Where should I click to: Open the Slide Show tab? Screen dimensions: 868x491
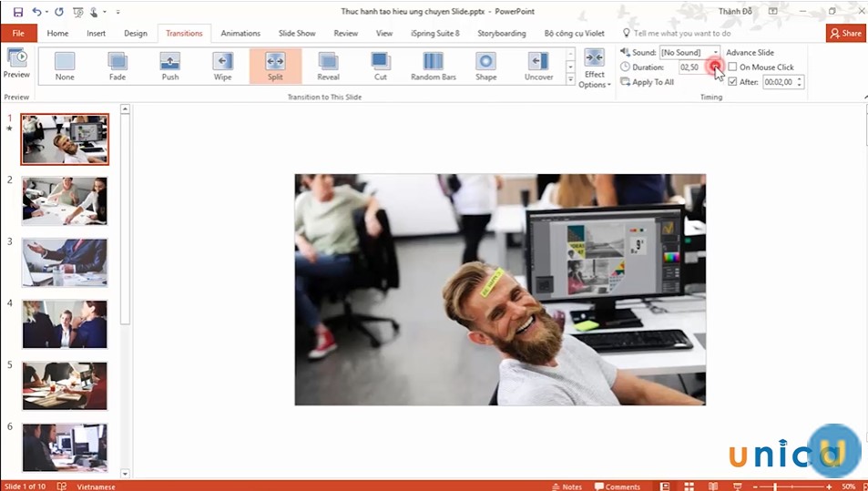click(x=297, y=33)
